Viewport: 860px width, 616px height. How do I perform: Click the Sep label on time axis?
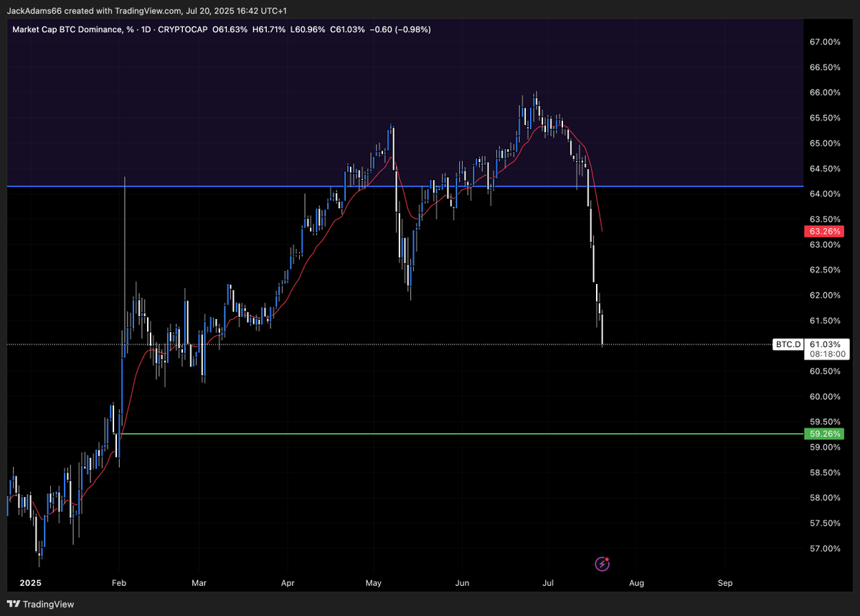click(725, 583)
